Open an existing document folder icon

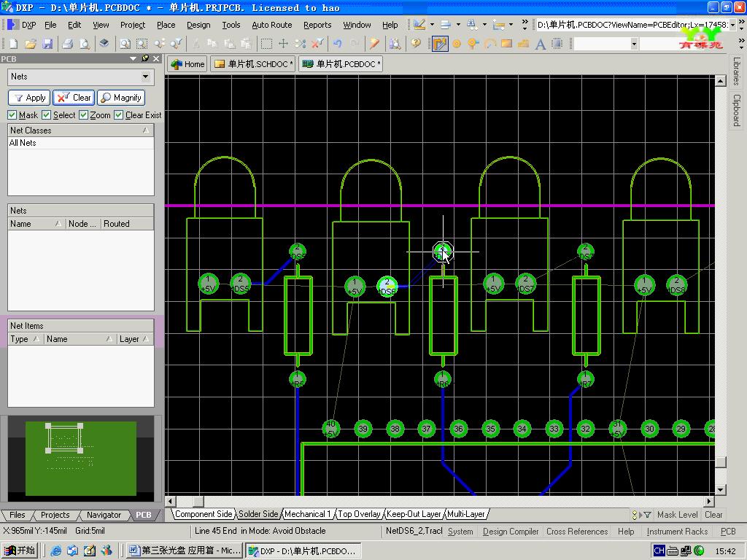(x=31, y=44)
